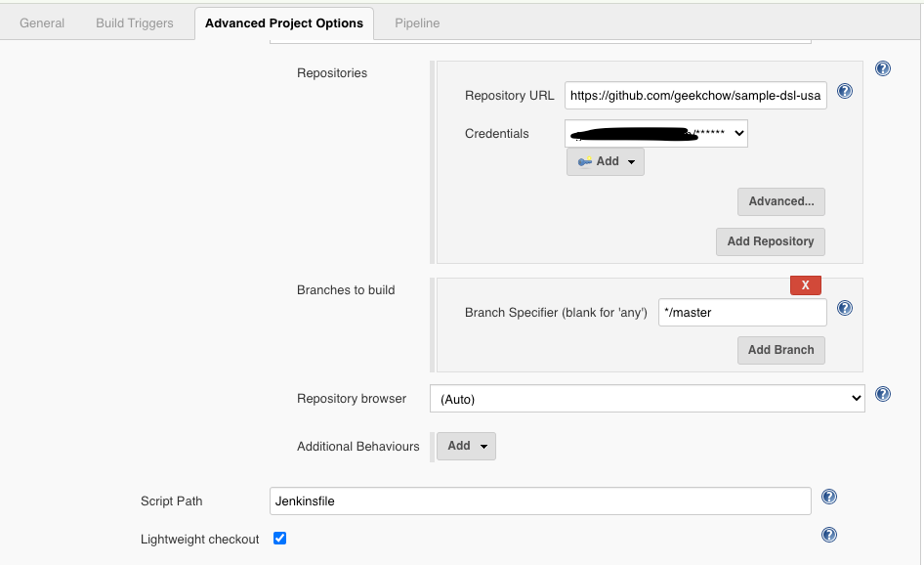The width and height of the screenshot is (924, 565).
Task: Expand the Repository browser (Auto) dropdown
Action: (x=647, y=399)
